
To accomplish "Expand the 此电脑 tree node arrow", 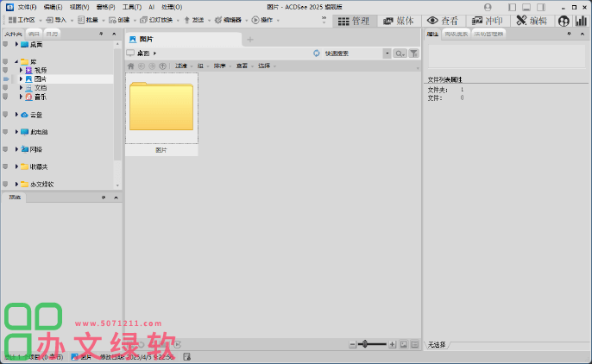I will (16, 132).
